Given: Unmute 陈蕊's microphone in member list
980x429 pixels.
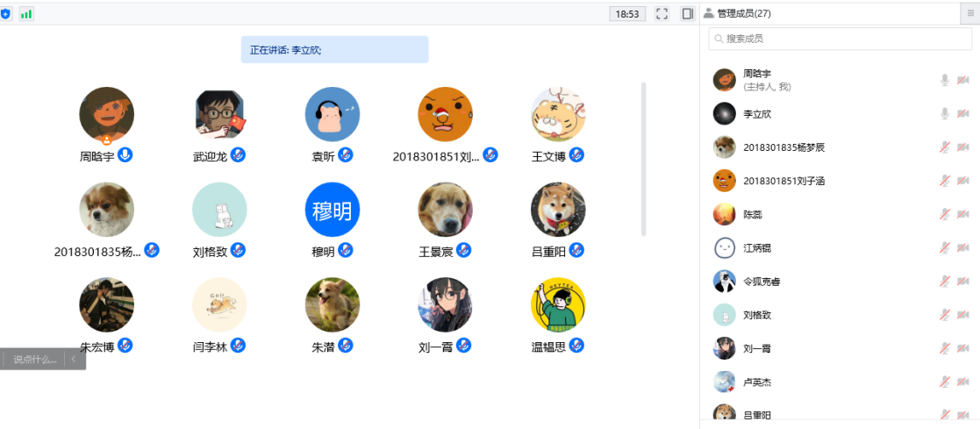Looking at the screenshot, I should coord(945,215).
